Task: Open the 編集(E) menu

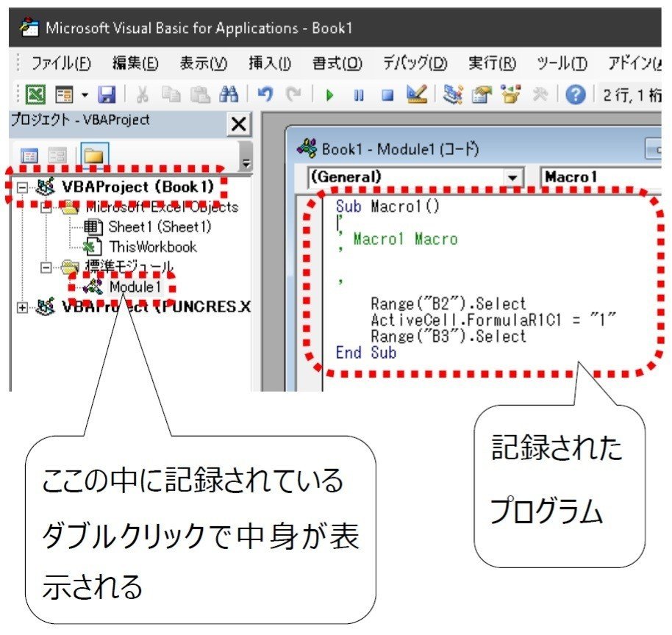Action: [135, 63]
